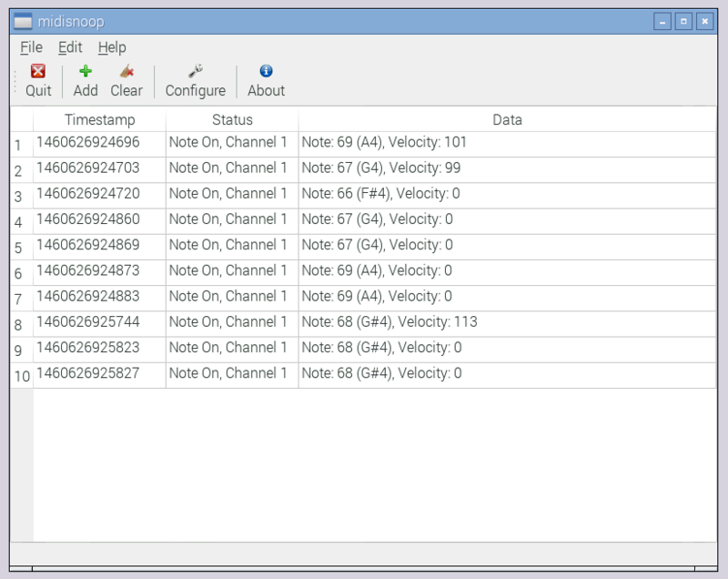The height and width of the screenshot is (579, 728).
Task: Select row header number 9
Action: (x=22, y=350)
